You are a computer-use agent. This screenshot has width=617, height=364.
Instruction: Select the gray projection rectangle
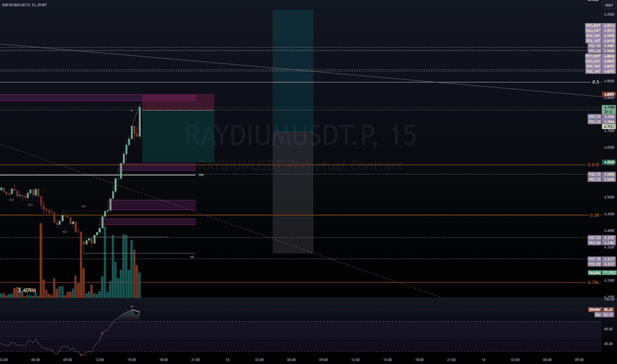click(x=293, y=193)
